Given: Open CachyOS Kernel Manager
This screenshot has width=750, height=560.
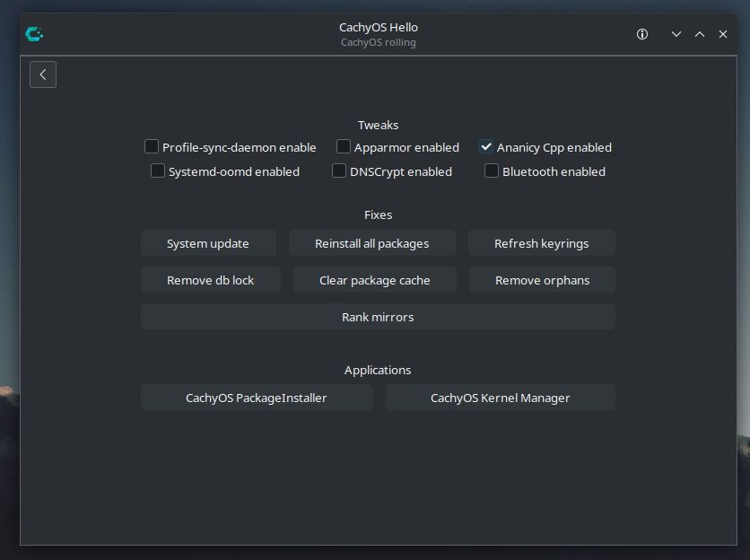Looking at the screenshot, I should pos(501,398).
